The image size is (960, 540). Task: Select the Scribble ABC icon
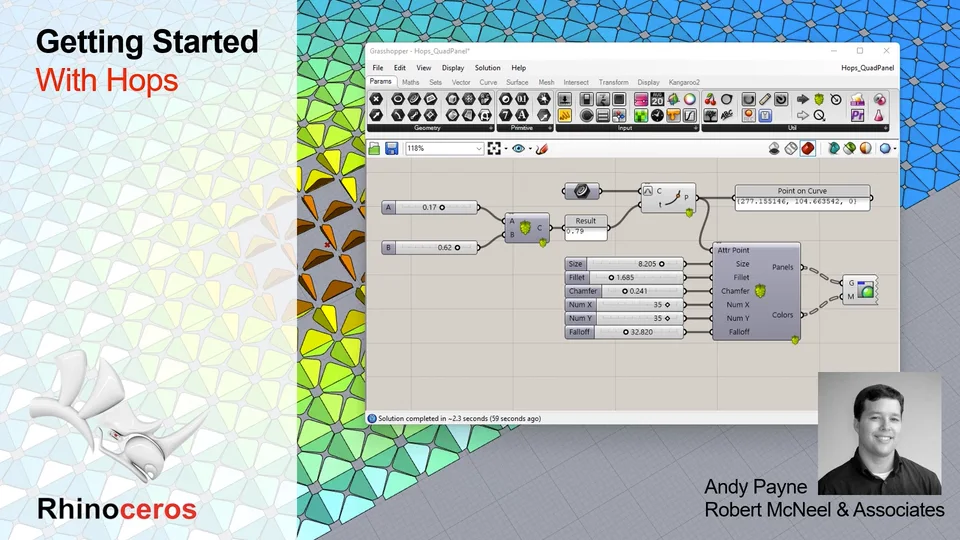727,115
